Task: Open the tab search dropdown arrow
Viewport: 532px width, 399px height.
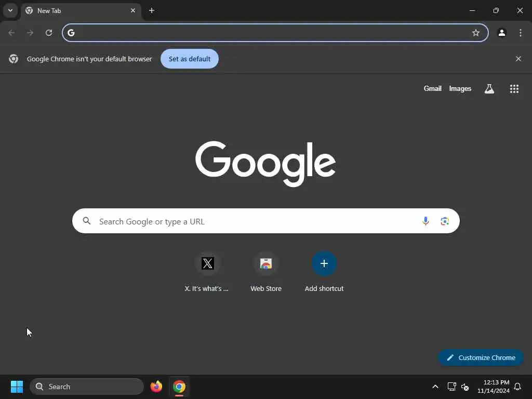Action: tap(10, 10)
